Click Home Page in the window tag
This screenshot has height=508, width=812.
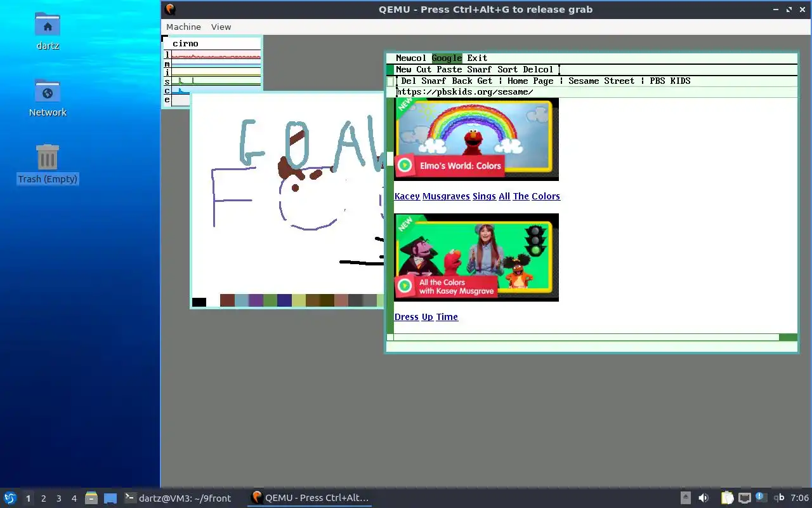pos(530,81)
